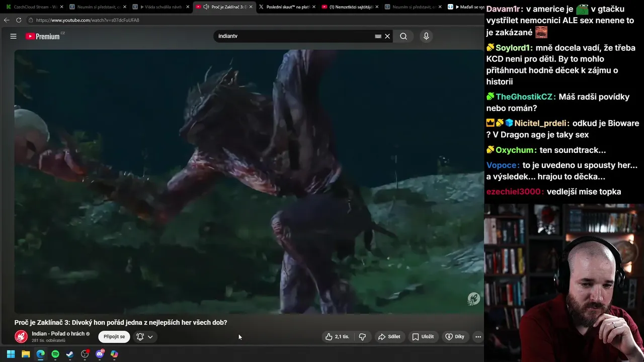Click the Připojit se join button
644x362 pixels.
tap(114, 337)
